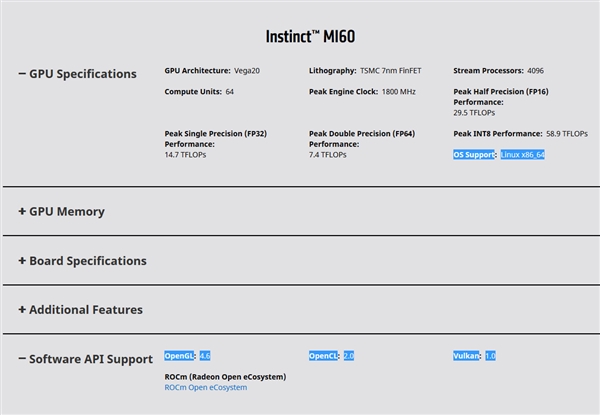Image resolution: width=600 pixels, height=415 pixels.
Task: Click the 58.9 TFLOPs INT8 performance value
Action: click(x=567, y=134)
